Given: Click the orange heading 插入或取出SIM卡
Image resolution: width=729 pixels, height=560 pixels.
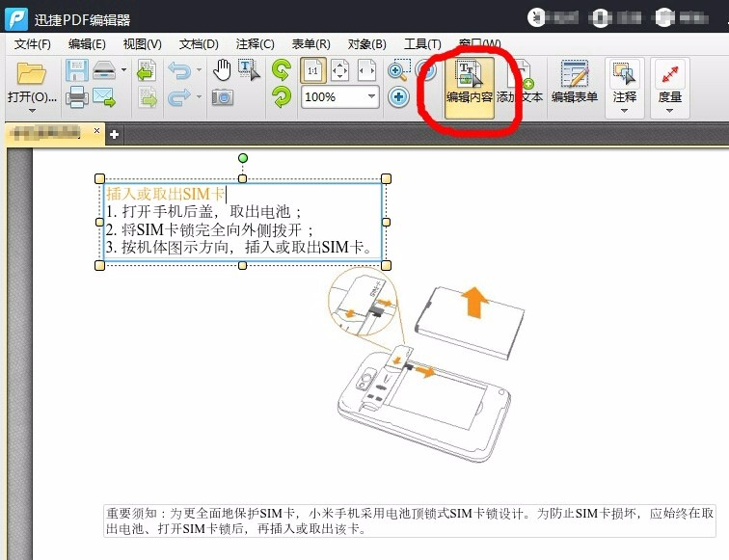Looking at the screenshot, I should coord(166,194).
